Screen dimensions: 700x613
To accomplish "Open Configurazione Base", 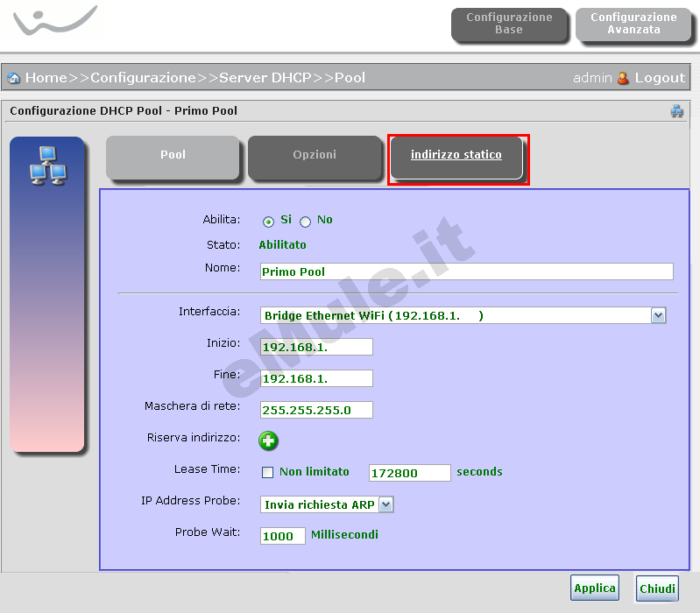I will [509, 25].
